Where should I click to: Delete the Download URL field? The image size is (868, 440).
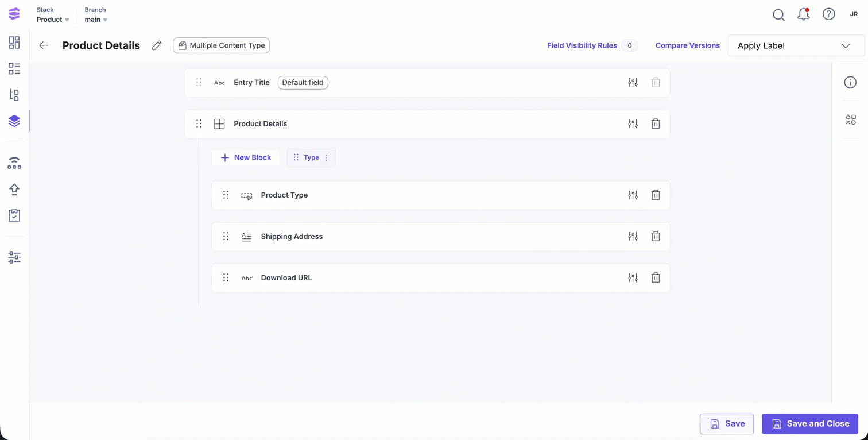click(656, 278)
